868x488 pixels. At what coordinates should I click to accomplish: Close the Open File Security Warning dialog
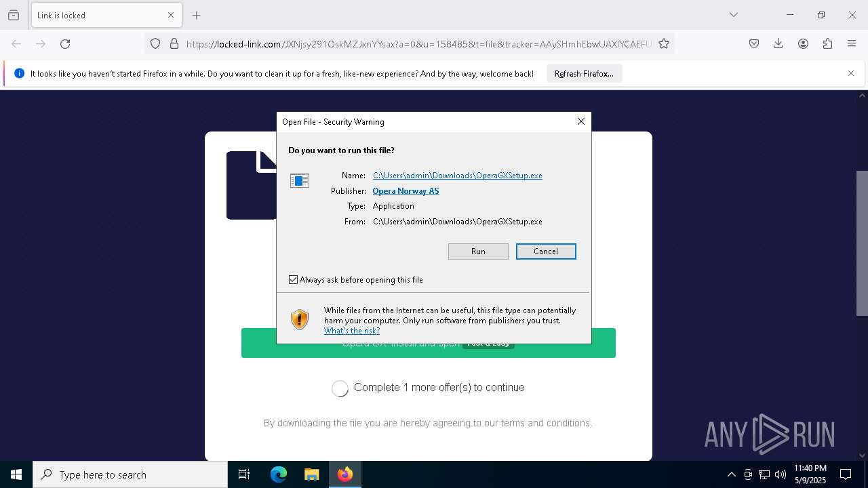580,121
